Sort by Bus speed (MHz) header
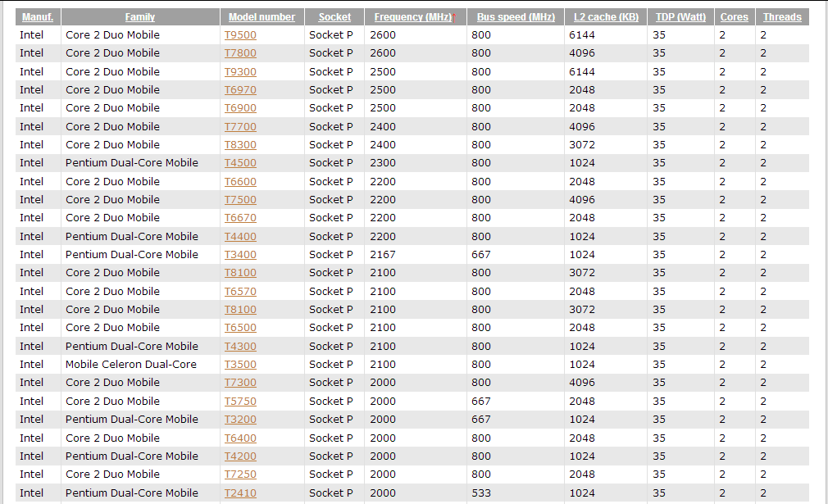 pos(516,17)
